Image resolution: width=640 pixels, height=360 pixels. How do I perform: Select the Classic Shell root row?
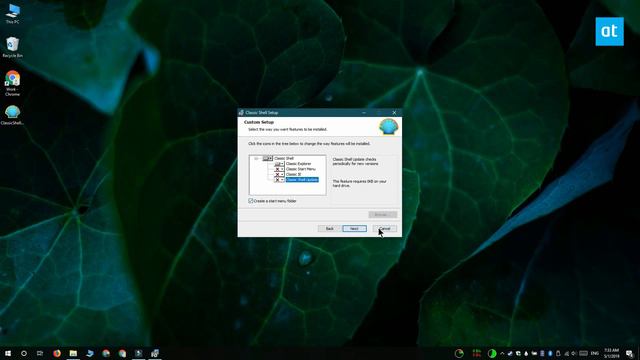(284, 158)
